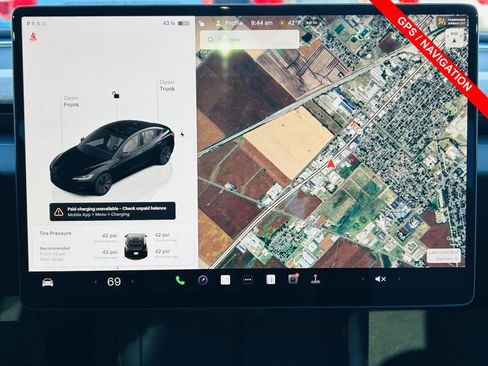Viewport: 488px width, 366px height.
Task: Open the red joystick Arcade app
Action: (x=315, y=279)
